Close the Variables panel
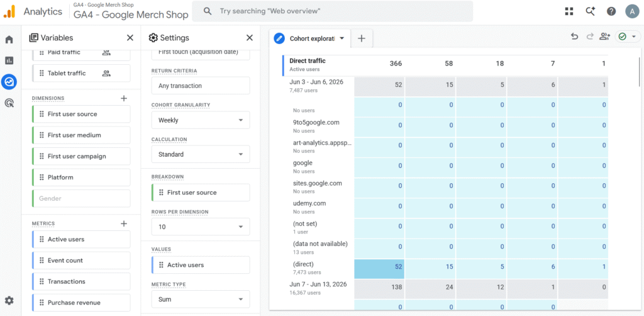Screen dimensions: 644x316 130,38
